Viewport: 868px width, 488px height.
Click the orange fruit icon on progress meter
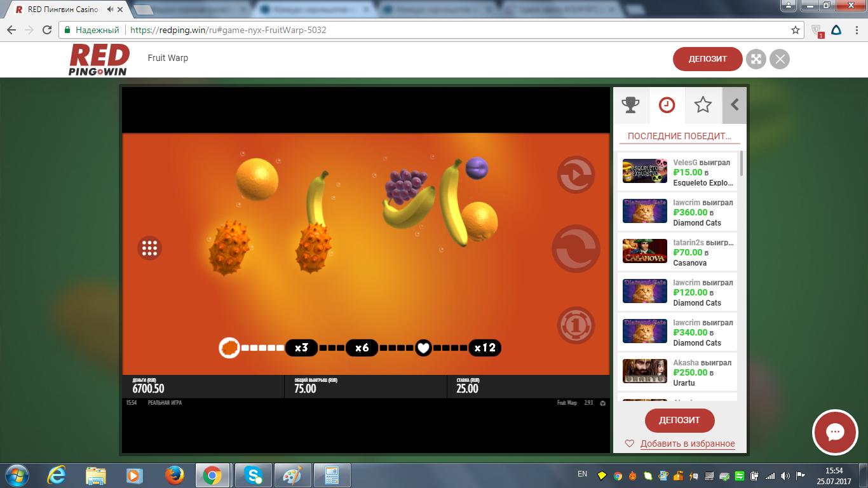(x=229, y=348)
